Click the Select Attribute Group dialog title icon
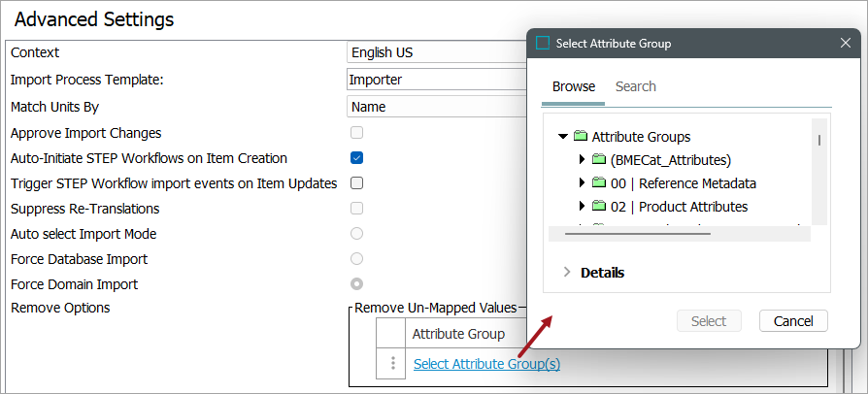 coord(543,43)
